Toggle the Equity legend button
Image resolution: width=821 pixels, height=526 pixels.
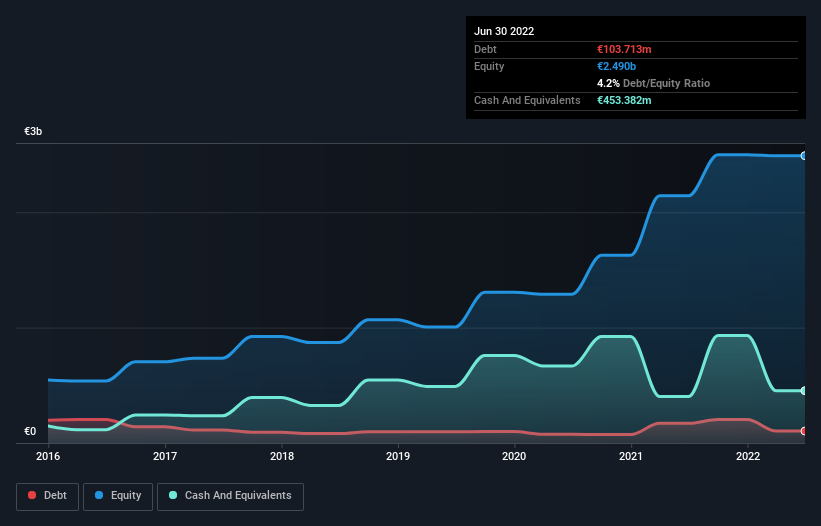pyautogui.click(x=118, y=496)
